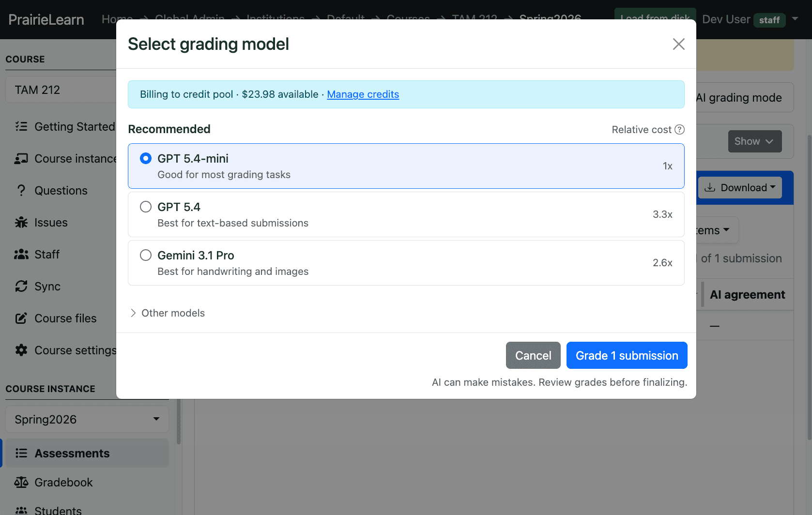Viewport: 812px width, 515px height.
Task: Click the sidebar vertical scrollbar
Action: (x=179, y=421)
